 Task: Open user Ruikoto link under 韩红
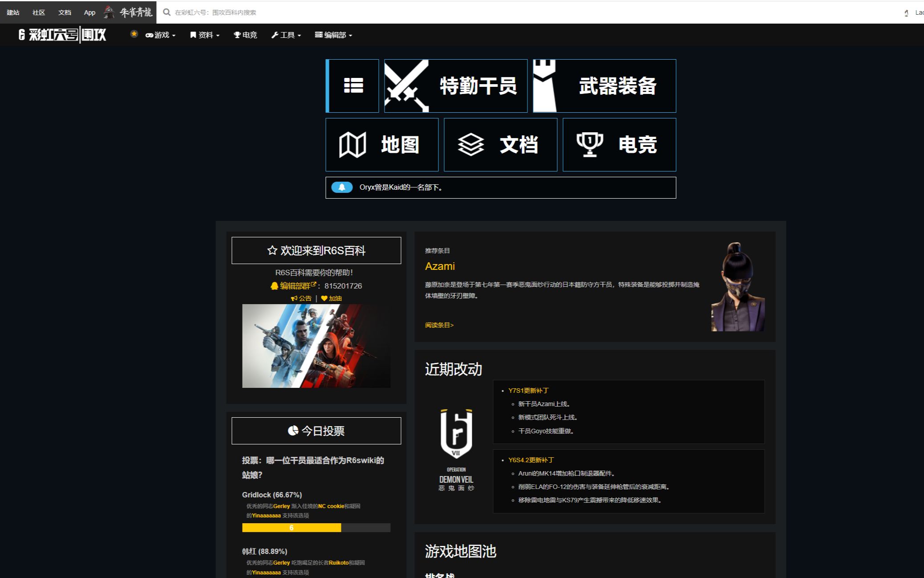click(x=339, y=563)
